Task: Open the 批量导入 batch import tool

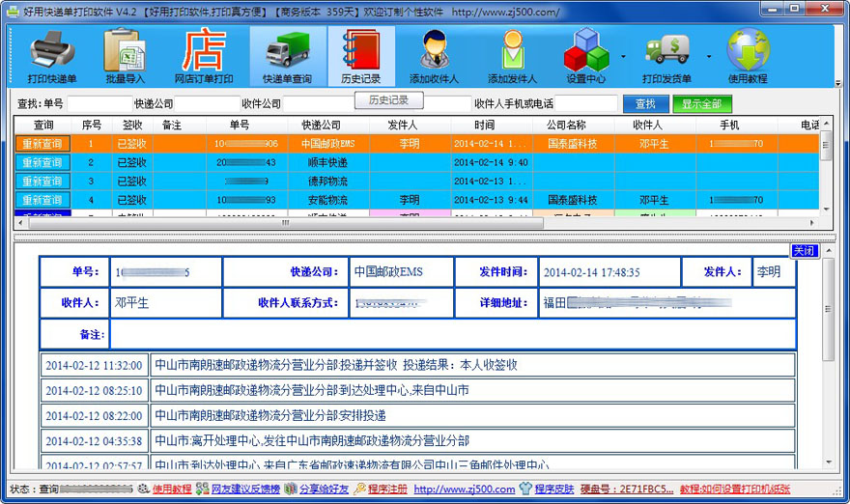Action: (126, 56)
